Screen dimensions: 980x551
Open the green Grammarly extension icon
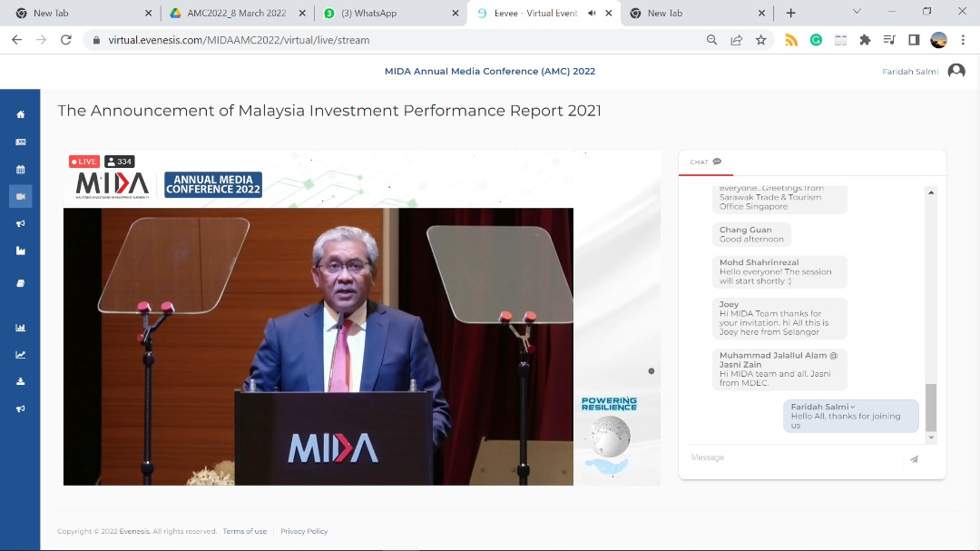(x=816, y=40)
